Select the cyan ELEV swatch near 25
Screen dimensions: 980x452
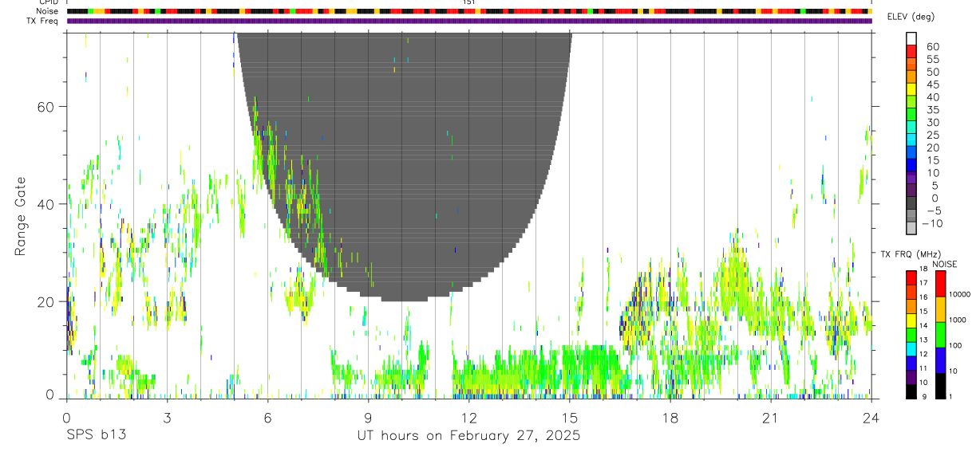click(x=911, y=140)
